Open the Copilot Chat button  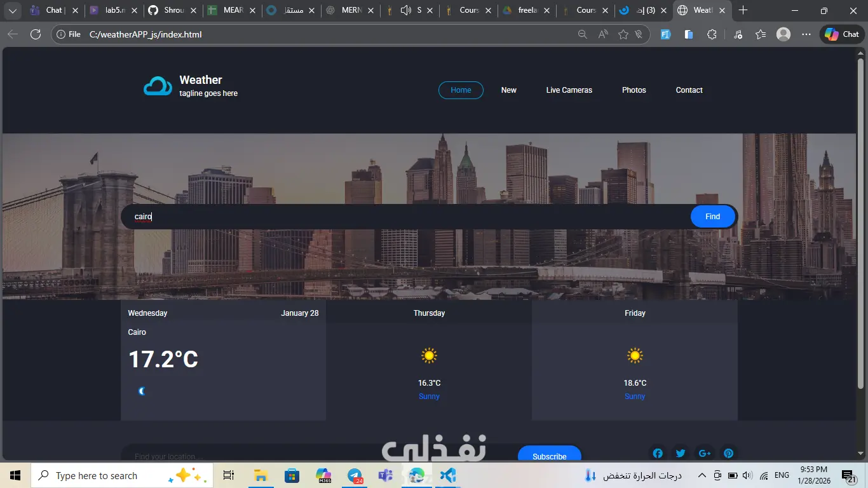click(842, 34)
